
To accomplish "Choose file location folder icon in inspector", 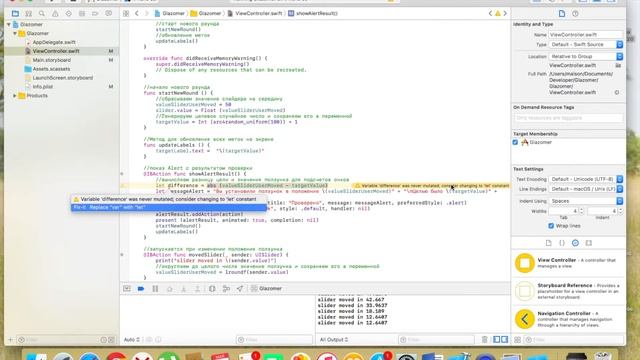I will [618, 65].
